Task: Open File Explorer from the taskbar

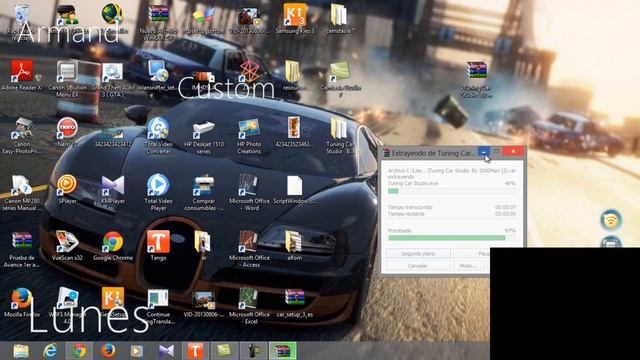Action: point(21,351)
